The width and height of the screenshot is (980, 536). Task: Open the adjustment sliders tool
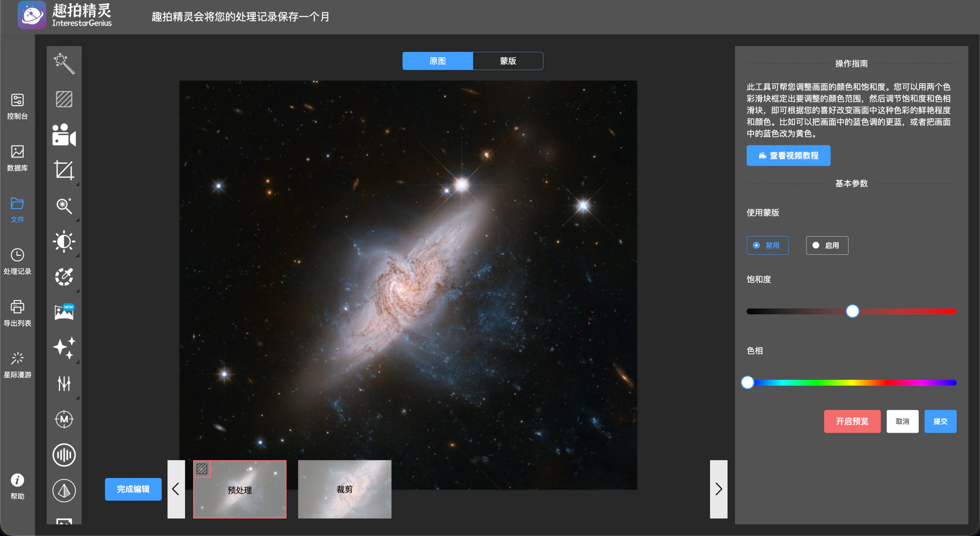click(64, 383)
